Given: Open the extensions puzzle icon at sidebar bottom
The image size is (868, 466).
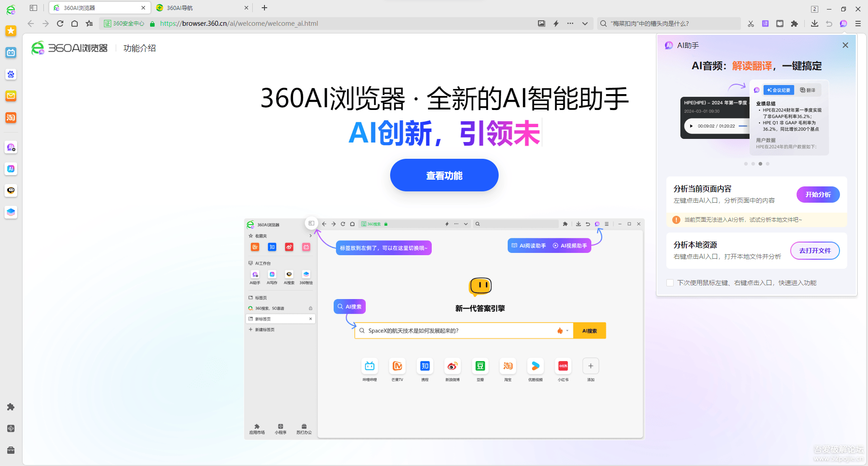Looking at the screenshot, I should point(11,407).
